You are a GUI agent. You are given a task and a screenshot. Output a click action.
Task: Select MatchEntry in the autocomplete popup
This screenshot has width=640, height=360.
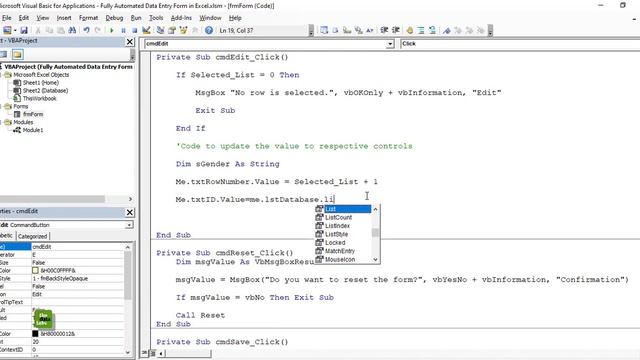pyautogui.click(x=343, y=251)
